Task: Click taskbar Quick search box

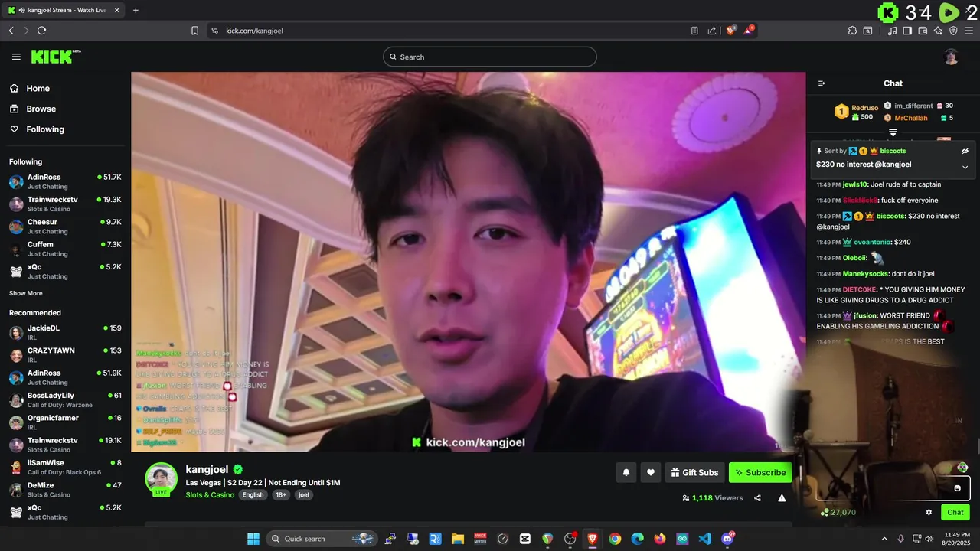Action: pyautogui.click(x=320, y=539)
